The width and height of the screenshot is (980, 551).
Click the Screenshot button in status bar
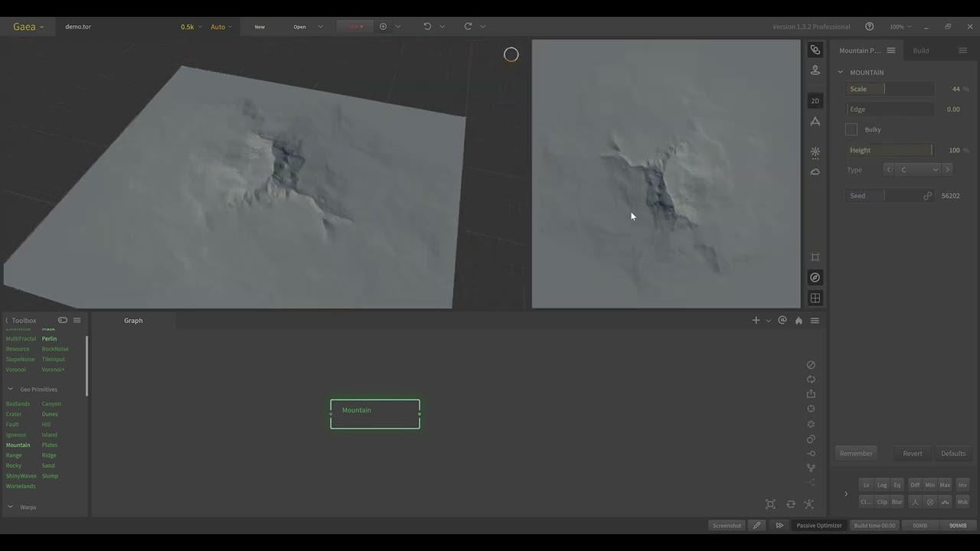(727, 526)
